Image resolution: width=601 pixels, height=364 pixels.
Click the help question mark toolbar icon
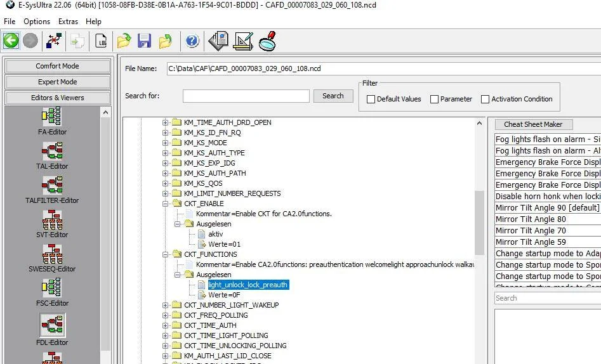(x=192, y=41)
